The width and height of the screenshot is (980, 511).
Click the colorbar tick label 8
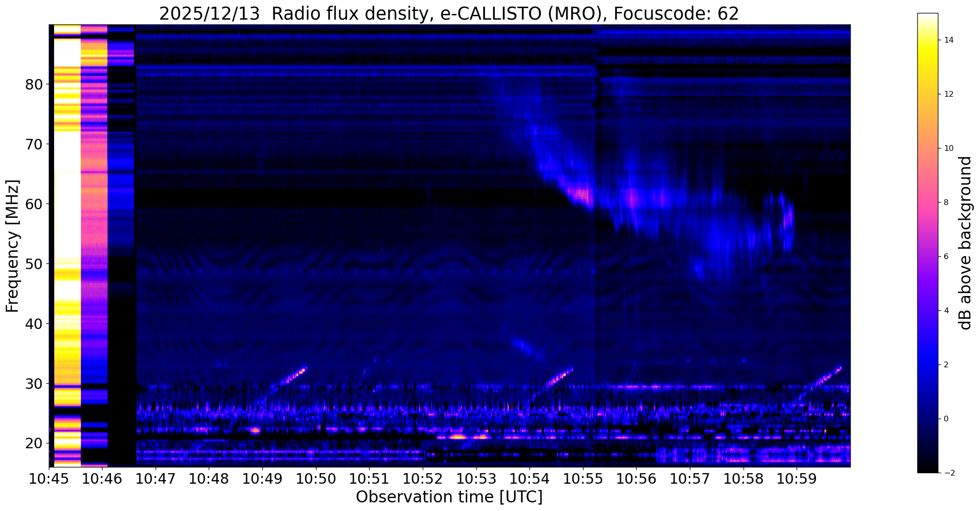(946, 203)
